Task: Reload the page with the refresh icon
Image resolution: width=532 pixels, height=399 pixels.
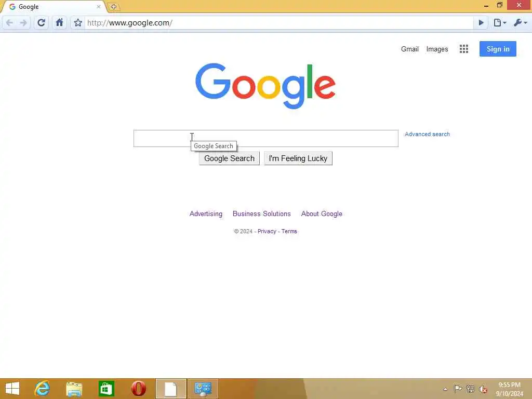Action: [x=41, y=23]
